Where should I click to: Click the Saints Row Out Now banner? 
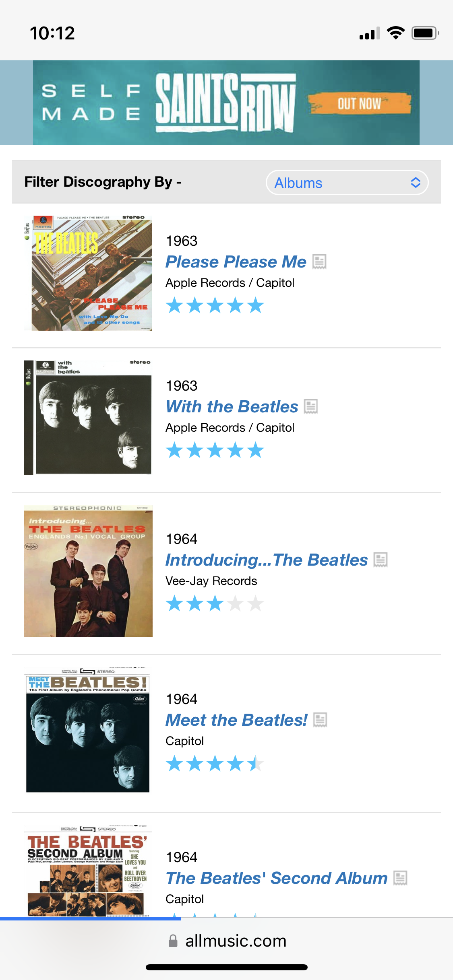(226, 103)
